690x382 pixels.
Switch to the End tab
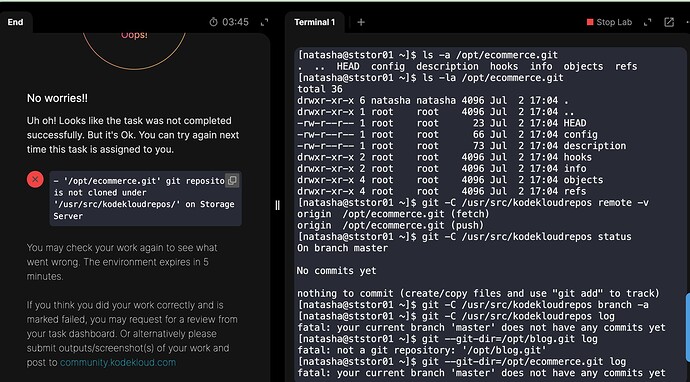(15, 22)
